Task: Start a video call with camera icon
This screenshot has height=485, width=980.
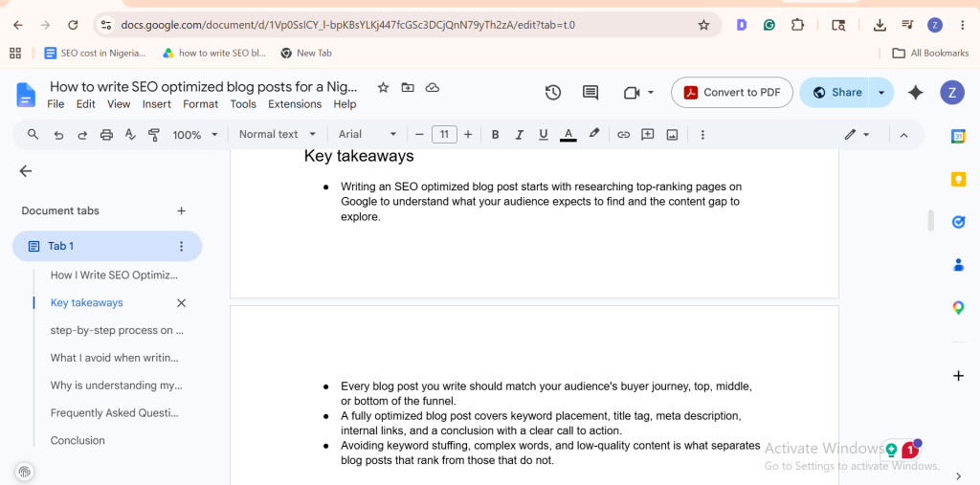Action: (632, 93)
